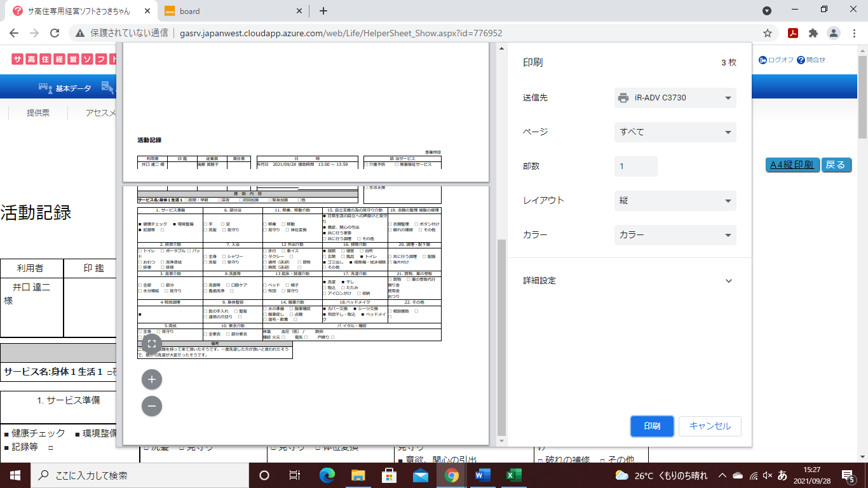Click the Adobe Acrobat extension icon
Viewport: 868px width, 488px height.
coord(793,33)
